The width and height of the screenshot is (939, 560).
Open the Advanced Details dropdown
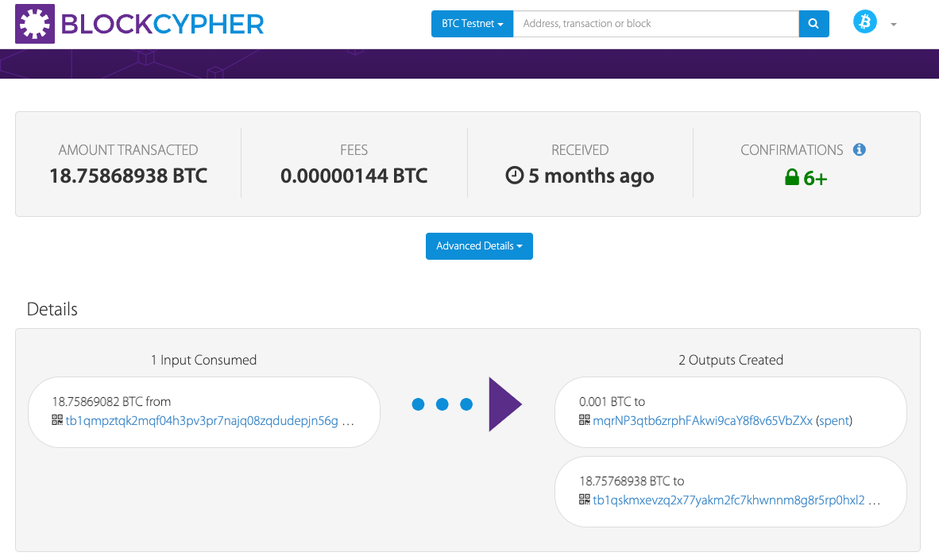pyautogui.click(x=479, y=245)
